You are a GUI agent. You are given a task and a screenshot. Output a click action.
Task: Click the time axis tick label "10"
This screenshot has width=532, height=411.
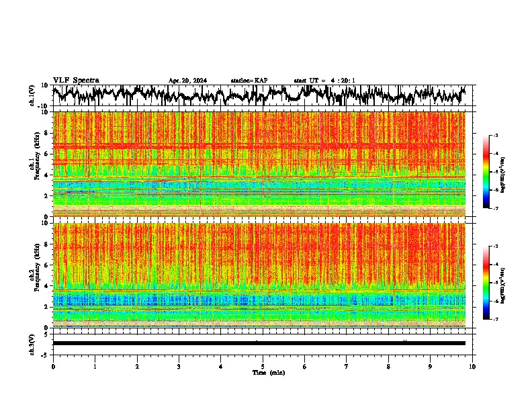[x=472, y=367]
